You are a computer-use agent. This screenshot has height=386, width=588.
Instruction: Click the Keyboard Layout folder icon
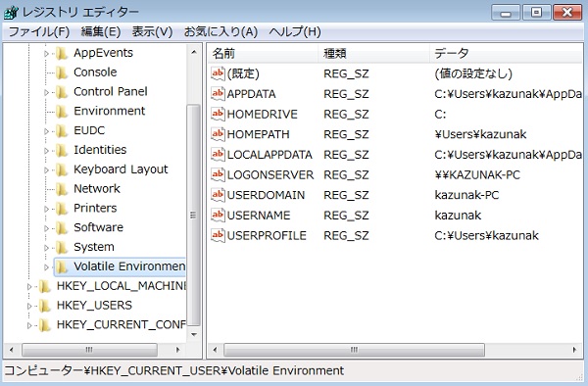[x=62, y=169]
